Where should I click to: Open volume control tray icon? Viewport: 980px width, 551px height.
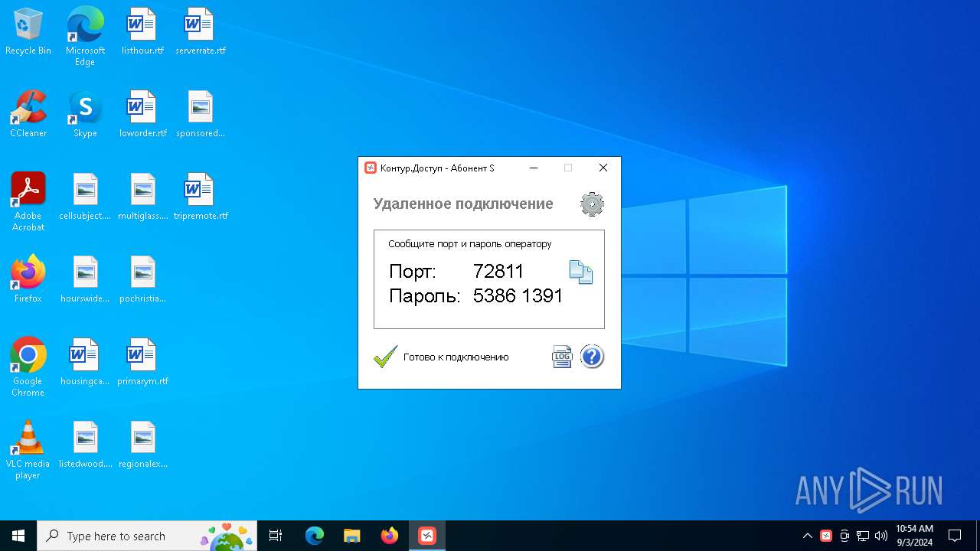(881, 536)
